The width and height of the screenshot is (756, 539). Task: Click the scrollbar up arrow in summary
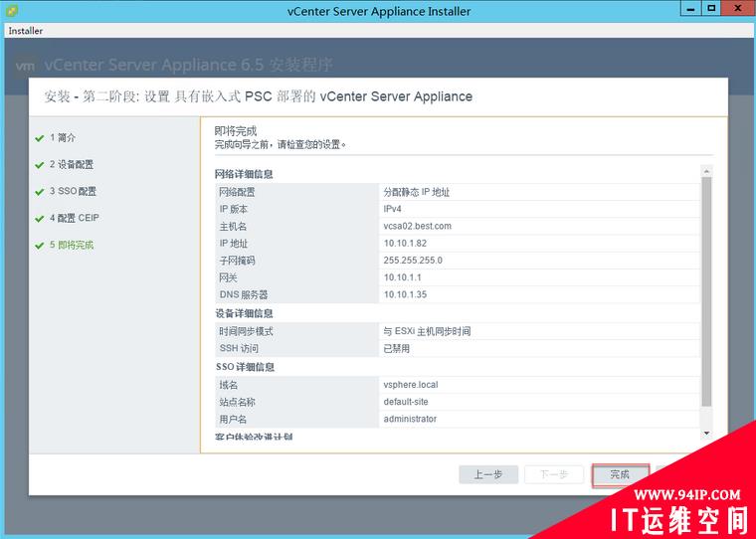pos(707,171)
